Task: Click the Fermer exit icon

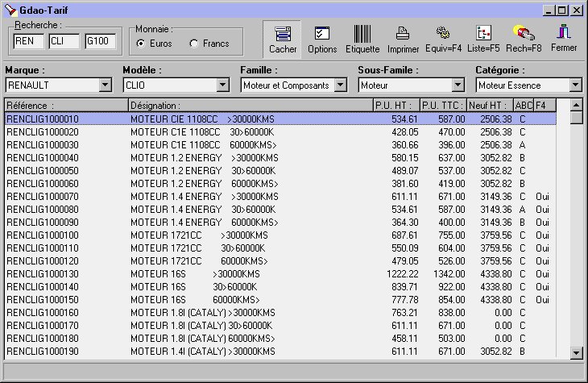Action: [564, 39]
